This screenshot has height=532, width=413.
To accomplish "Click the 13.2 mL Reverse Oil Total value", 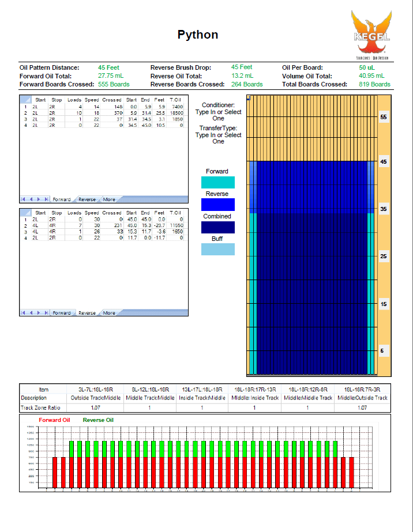I will point(242,76).
